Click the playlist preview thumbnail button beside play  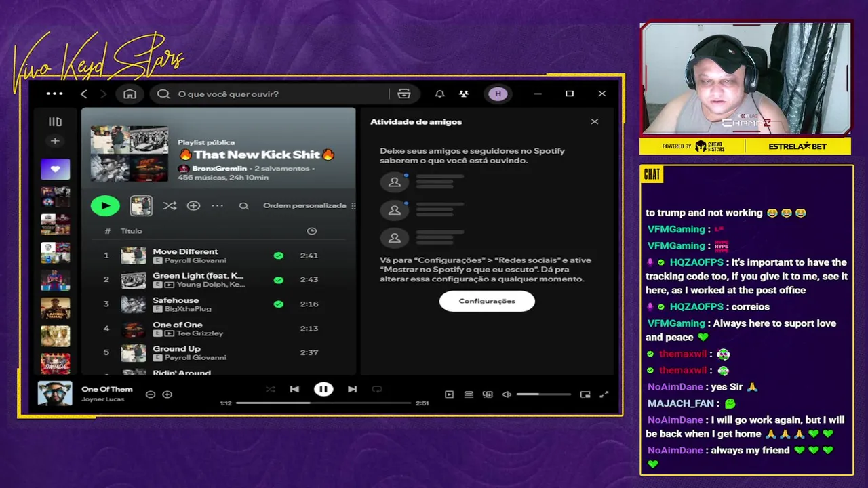[141, 205]
